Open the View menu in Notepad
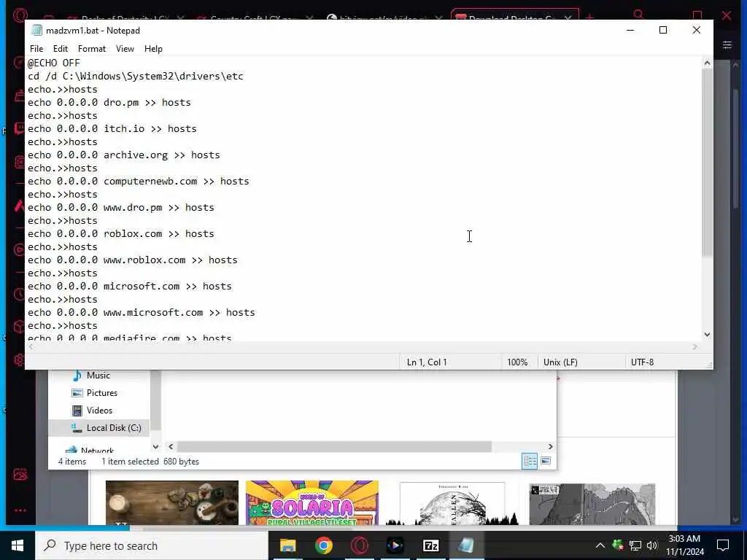 [125, 49]
